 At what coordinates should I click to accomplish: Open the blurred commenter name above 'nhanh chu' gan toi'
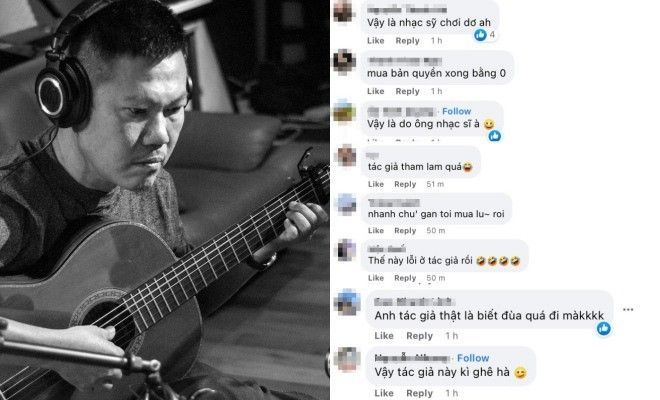[x=394, y=203]
